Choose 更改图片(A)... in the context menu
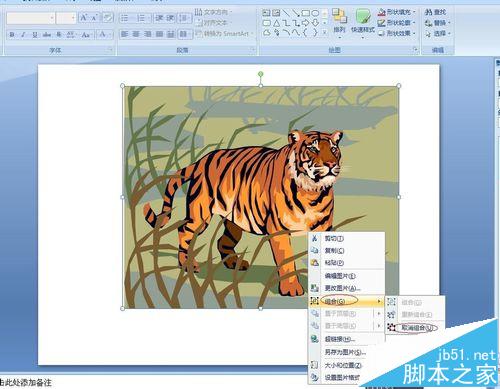This screenshot has width=500, height=389. 347,288
